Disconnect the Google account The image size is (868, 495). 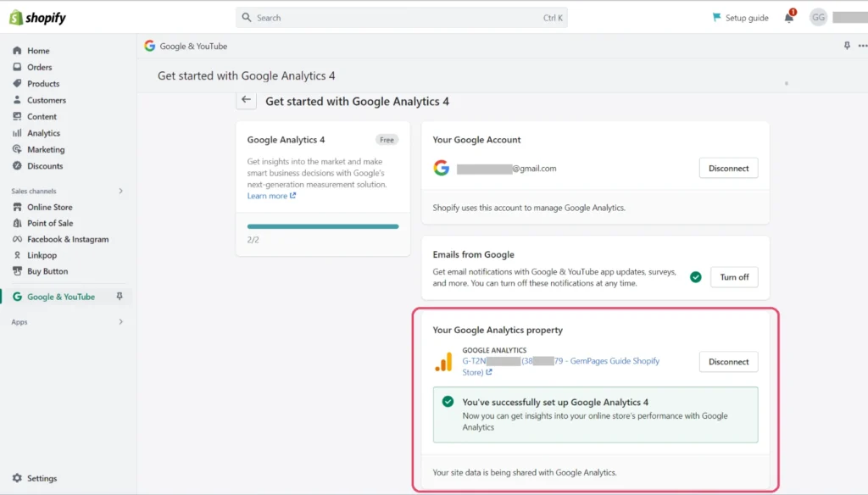tap(728, 169)
